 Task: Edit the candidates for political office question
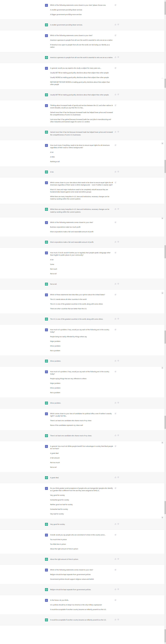click(x=115, y=414)
